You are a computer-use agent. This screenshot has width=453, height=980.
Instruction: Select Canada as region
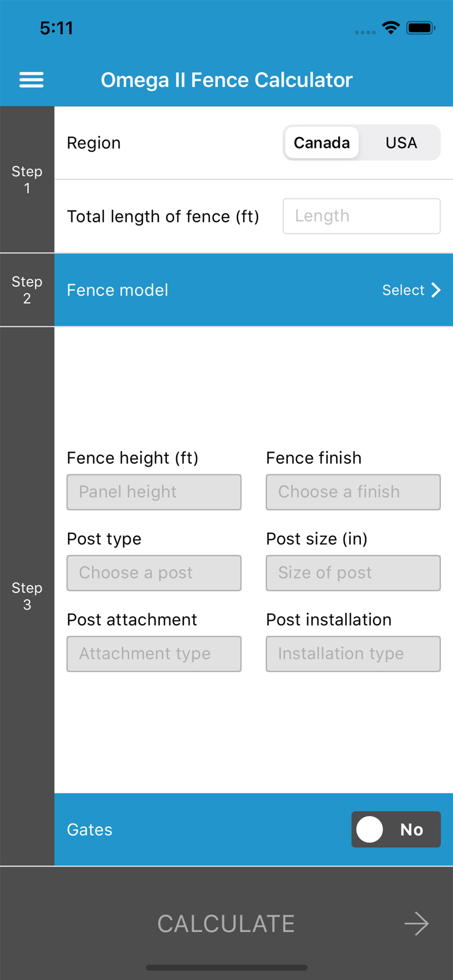point(322,143)
